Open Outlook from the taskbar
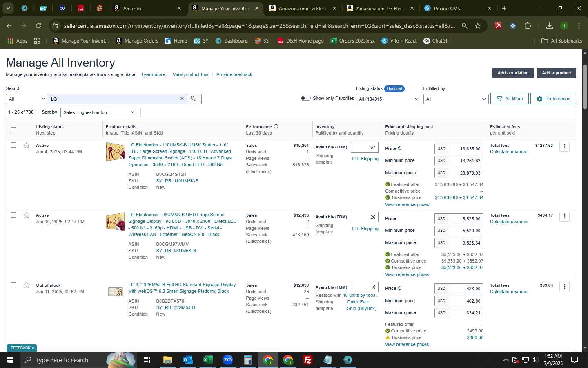Screen dimensions: 588x368 point(187,360)
